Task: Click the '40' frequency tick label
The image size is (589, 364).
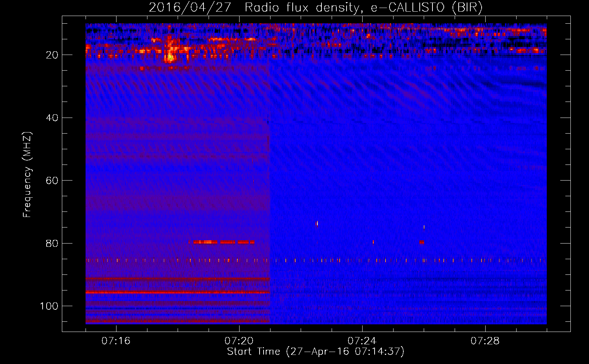Action: (52, 118)
